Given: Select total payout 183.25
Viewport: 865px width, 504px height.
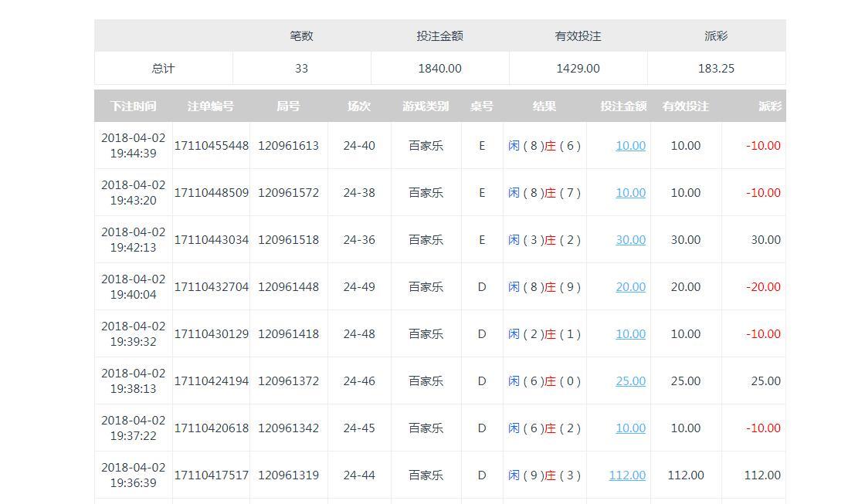Looking at the screenshot, I should (x=716, y=69).
